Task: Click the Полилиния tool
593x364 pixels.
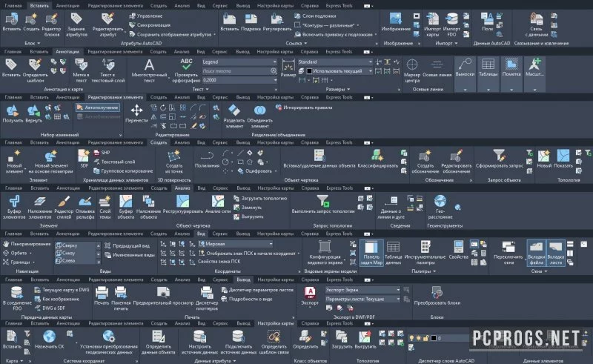Action: coord(207,159)
